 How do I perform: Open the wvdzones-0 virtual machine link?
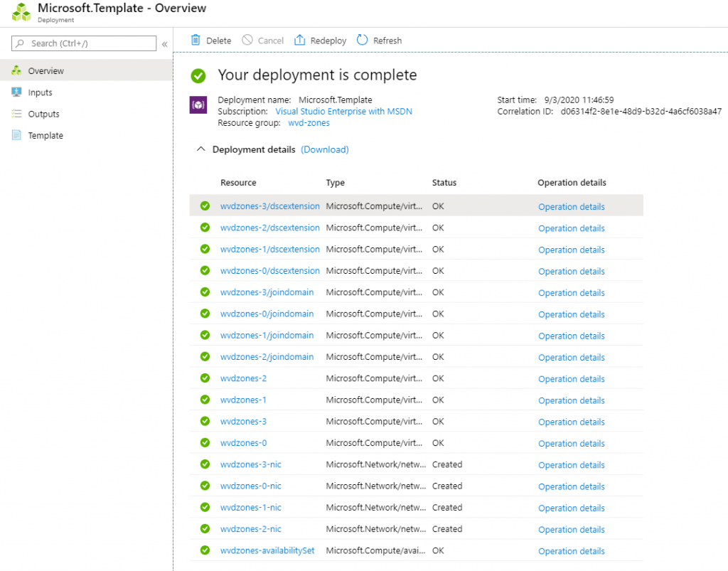pyautogui.click(x=243, y=443)
